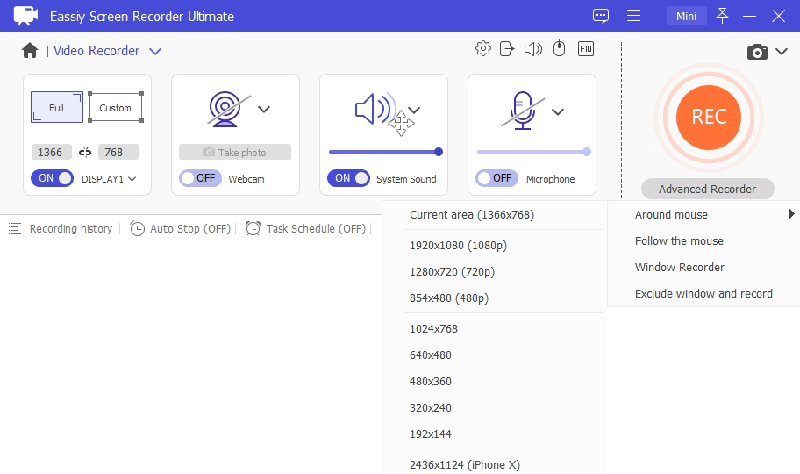Click the Auto Stop clock icon
Viewport: 800px width, 474px height.
click(x=137, y=229)
